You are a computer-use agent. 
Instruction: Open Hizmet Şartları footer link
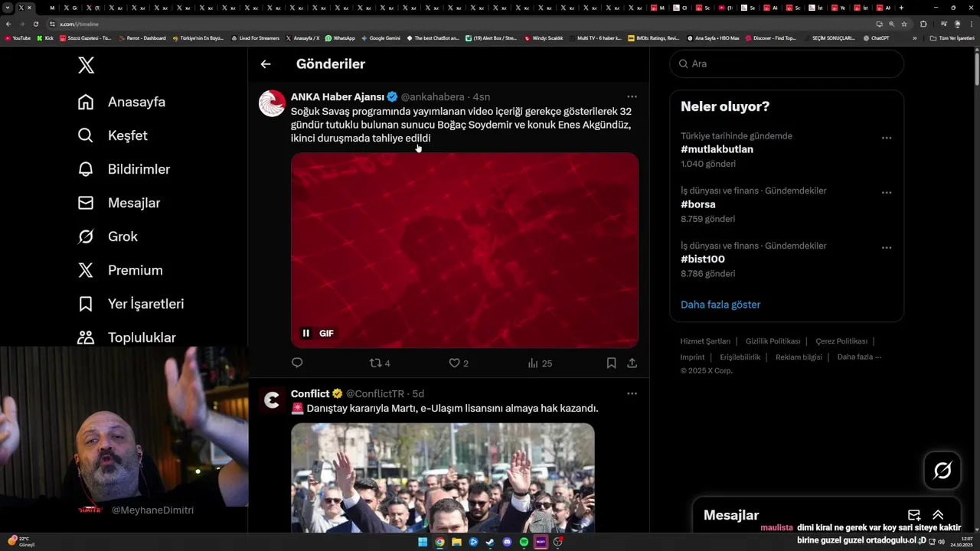[705, 341]
